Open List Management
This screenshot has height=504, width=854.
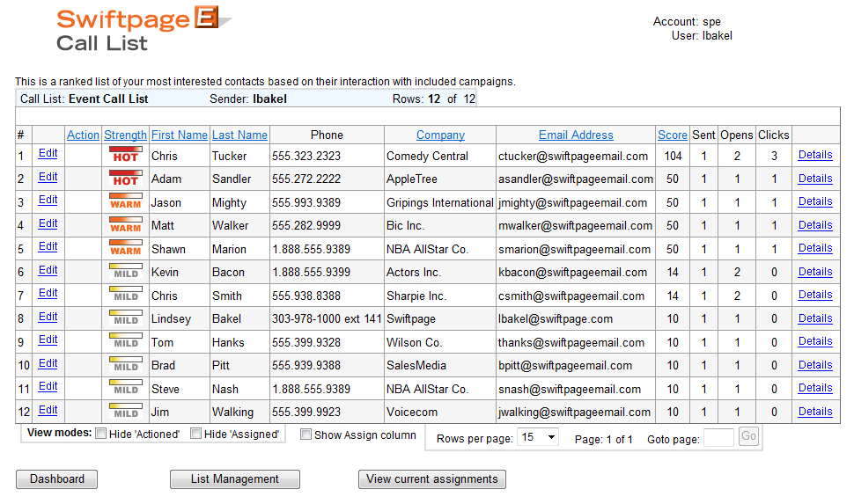click(235, 479)
